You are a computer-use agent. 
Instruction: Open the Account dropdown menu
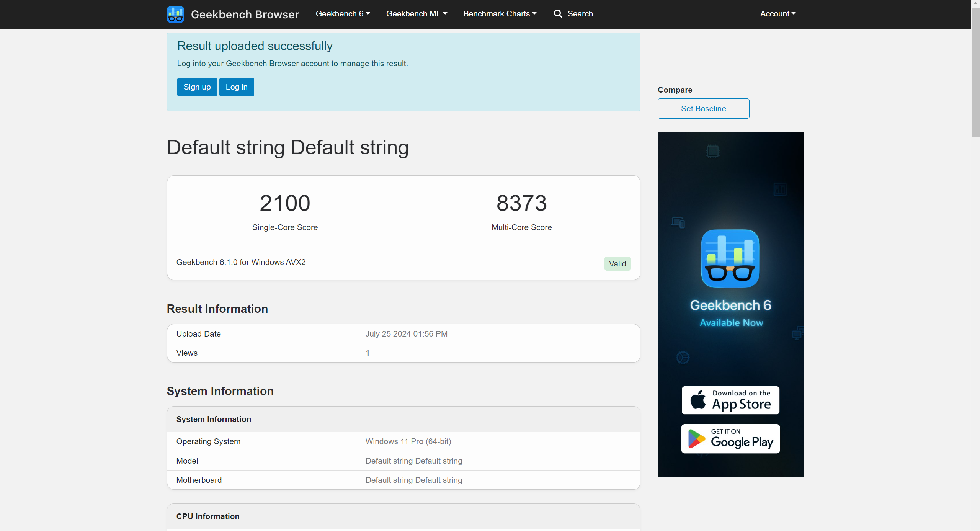[778, 14]
